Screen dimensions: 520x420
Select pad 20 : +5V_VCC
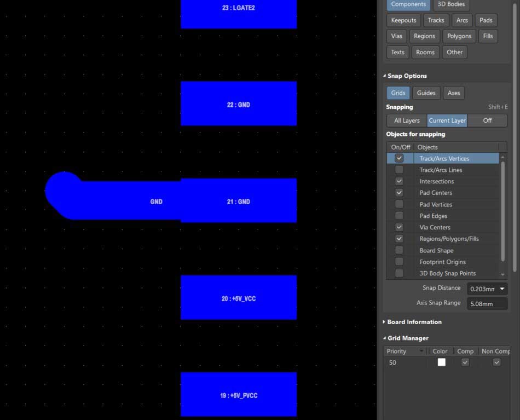(x=239, y=298)
